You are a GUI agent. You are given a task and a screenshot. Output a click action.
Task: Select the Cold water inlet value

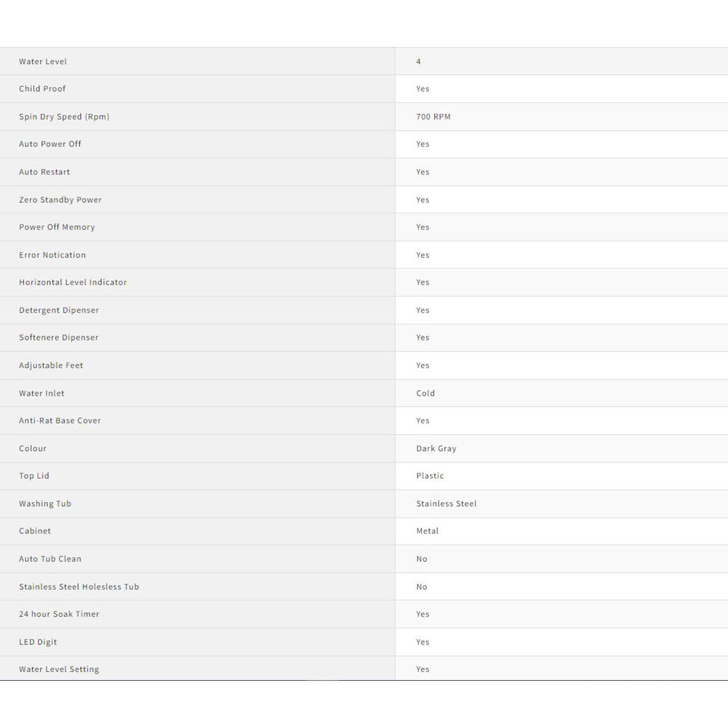(425, 393)
